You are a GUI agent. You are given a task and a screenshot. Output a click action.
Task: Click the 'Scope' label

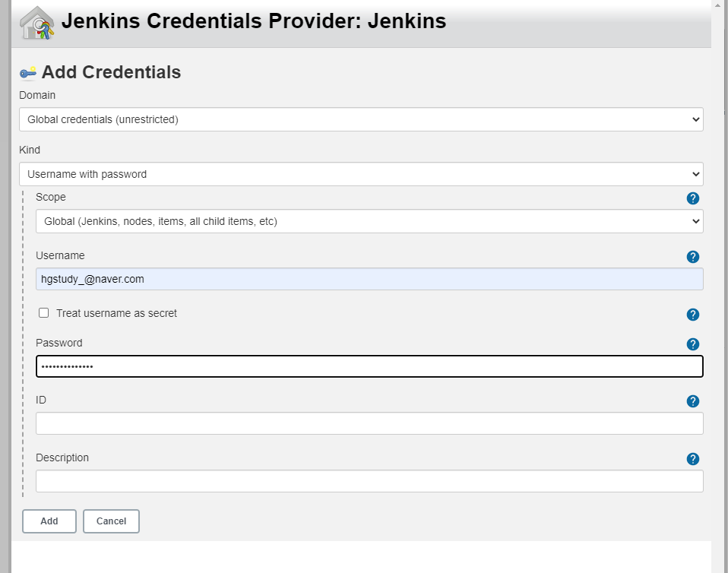coord(51,197)
